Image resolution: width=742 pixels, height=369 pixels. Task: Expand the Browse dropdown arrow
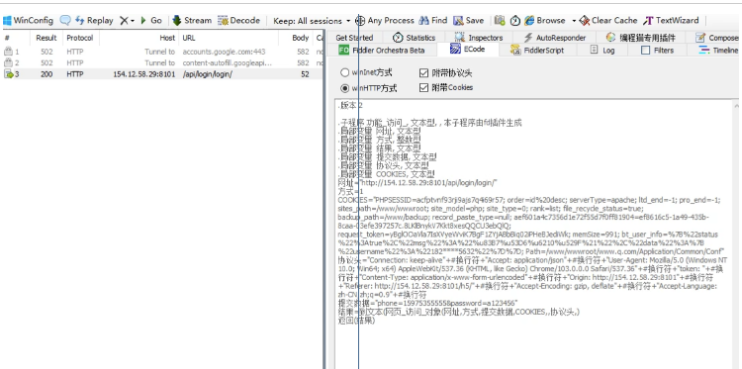[574, 21]
